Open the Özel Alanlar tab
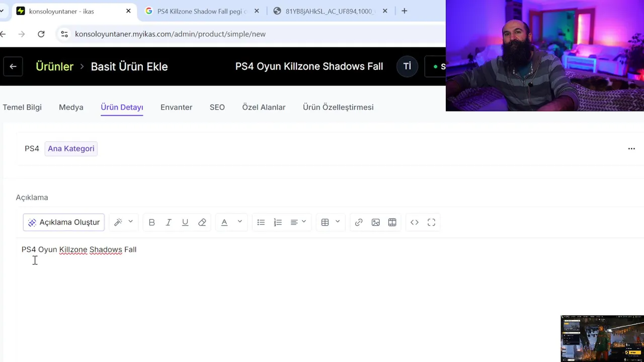Screen dimensions: 644x362 (264, 107)
